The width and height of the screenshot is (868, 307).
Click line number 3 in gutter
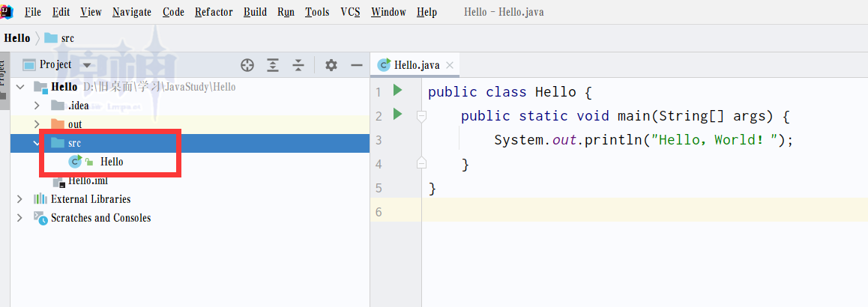tap(379, 141)
